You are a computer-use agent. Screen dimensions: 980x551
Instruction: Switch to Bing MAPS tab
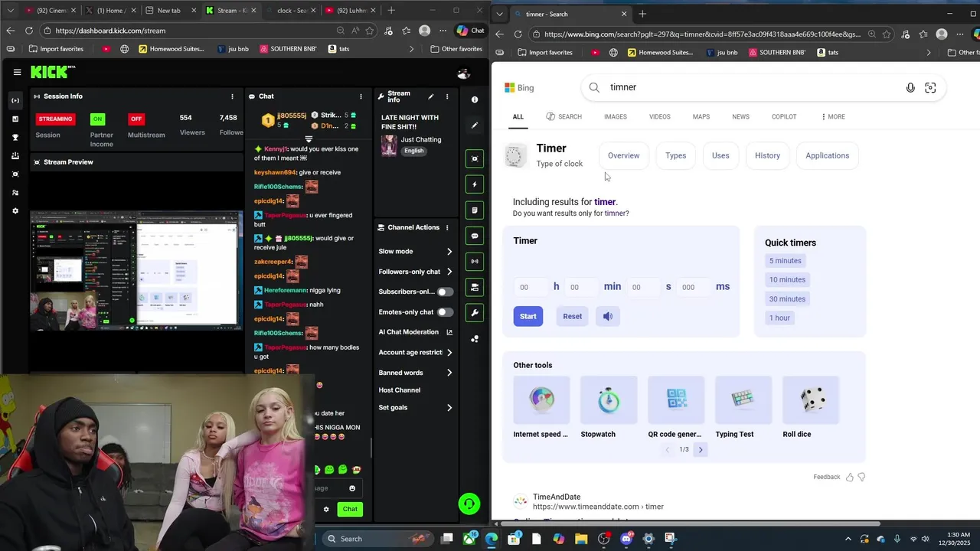pos(701,116)
